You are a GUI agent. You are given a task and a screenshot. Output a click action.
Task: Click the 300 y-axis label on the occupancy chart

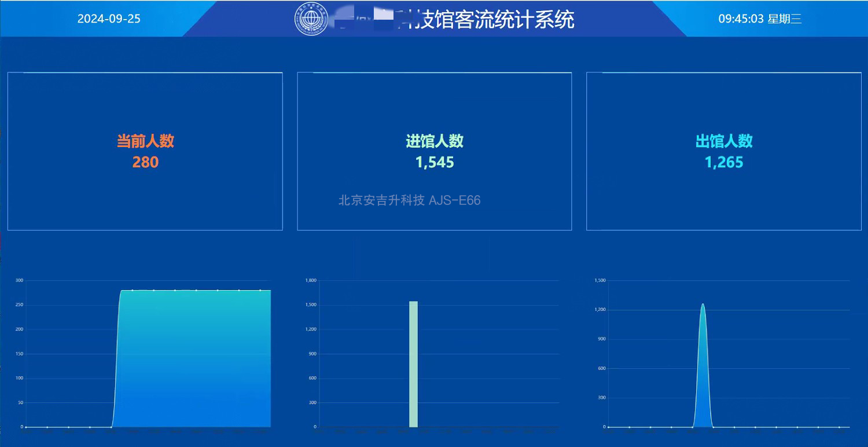(x=18, y=280)
